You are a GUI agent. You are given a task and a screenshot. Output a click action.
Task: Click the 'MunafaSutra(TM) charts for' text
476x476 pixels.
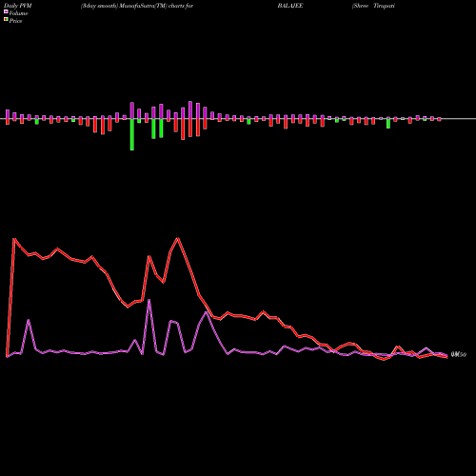(x=156, y=6)
